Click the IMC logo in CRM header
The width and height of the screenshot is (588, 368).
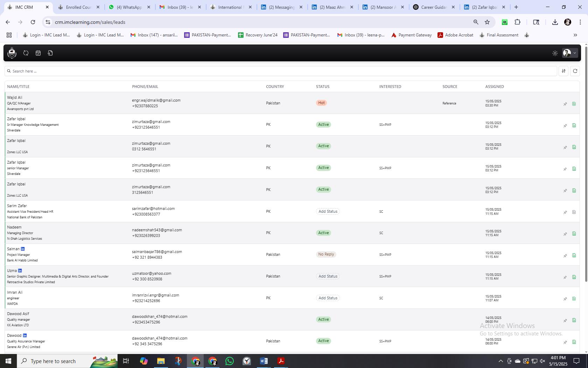[12, 53]
